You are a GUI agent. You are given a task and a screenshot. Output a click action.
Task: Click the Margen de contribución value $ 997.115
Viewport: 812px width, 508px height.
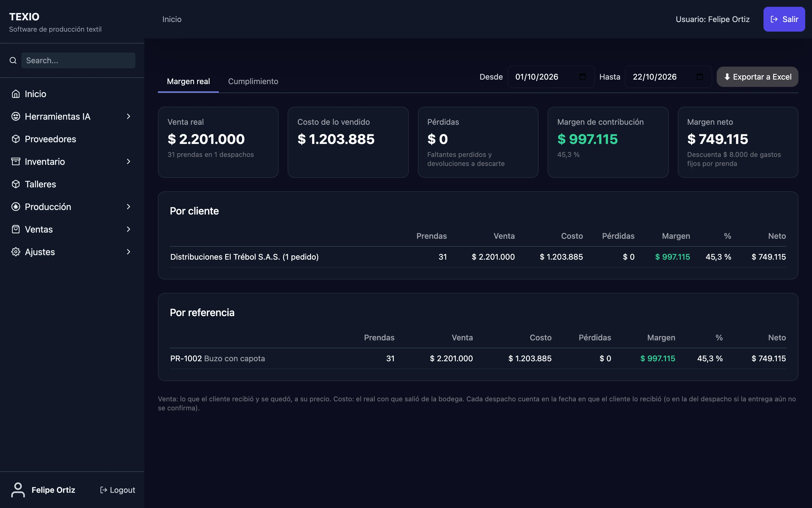point(587,139)
